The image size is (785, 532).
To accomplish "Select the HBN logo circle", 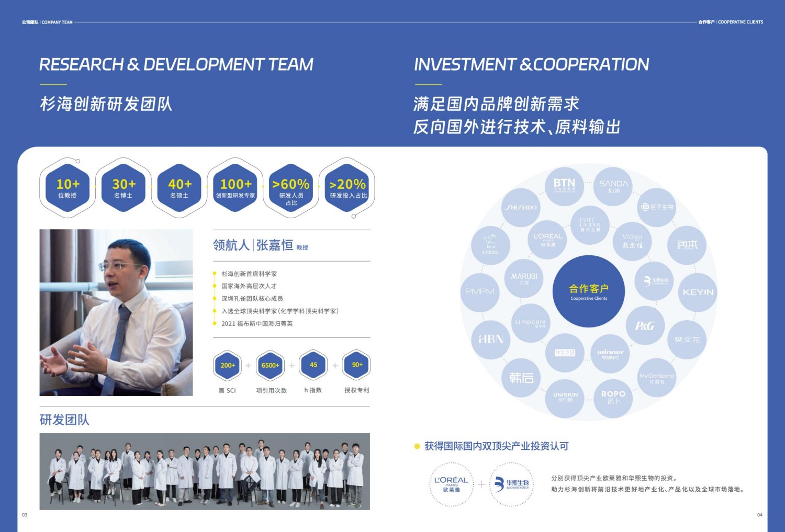I will (491, 339).
